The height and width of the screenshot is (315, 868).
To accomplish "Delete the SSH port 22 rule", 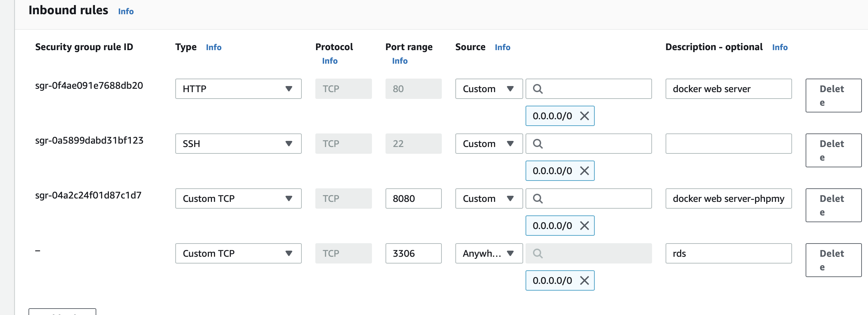I will click(833, 150).
